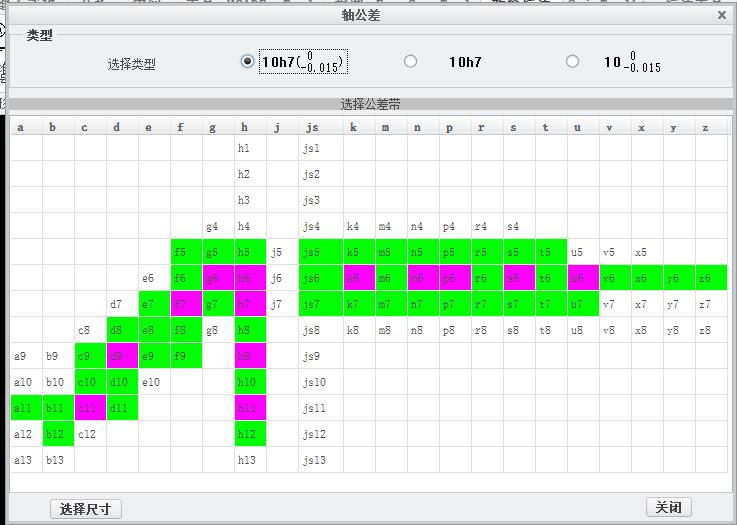Choose tolerance zone h9
Viewport: 737px width, 525px height.
click(250, 356)
